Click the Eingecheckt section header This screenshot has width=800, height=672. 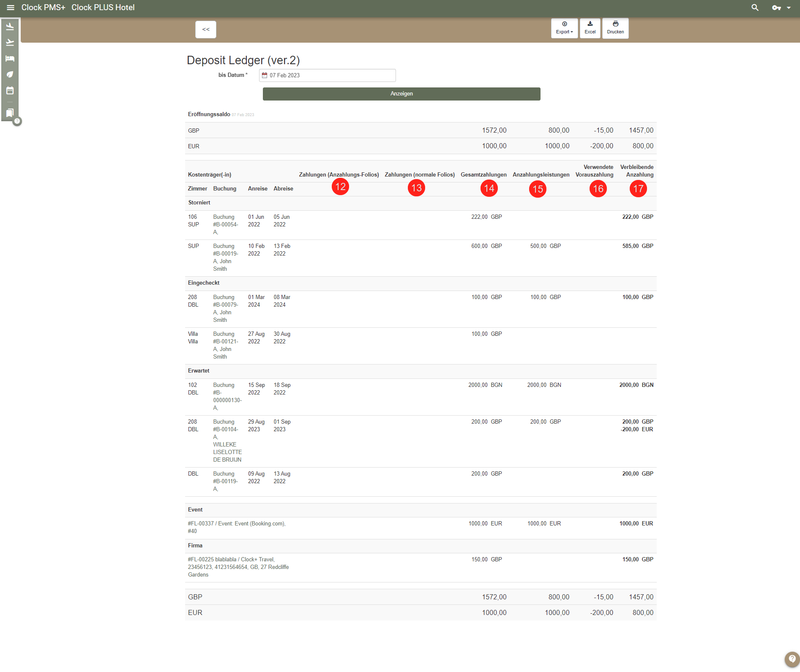click(x=204, y=283)
